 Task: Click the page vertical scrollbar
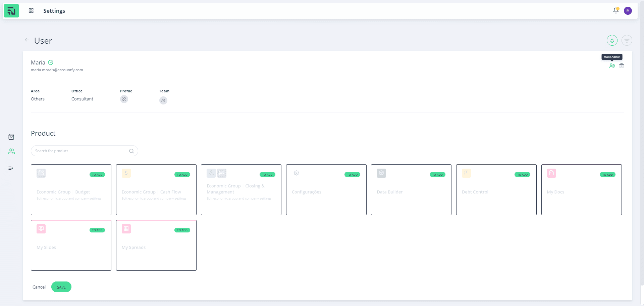[x=642, y=143]
